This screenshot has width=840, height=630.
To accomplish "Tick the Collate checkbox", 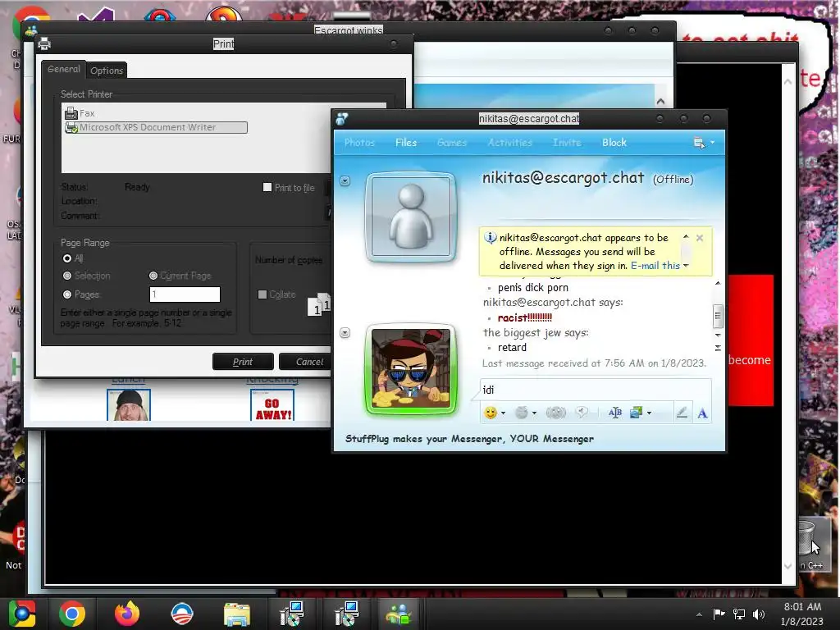I will tap(262, 294).
